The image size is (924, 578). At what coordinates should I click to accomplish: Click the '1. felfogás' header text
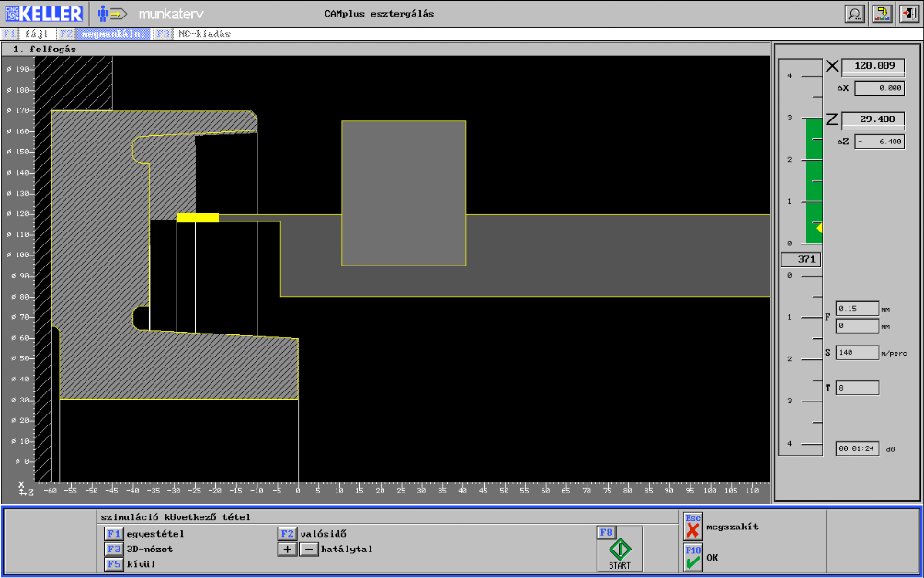click(x=44, y=50)
